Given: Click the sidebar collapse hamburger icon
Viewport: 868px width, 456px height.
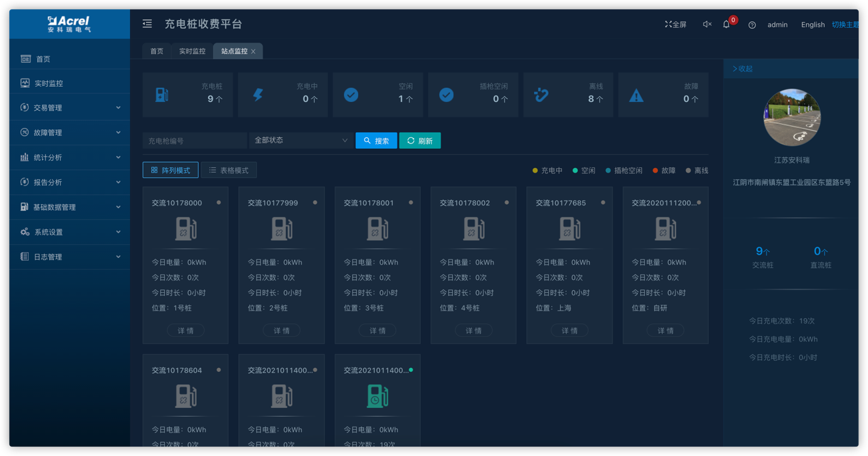Looking at the screenshot, I should 147,24.
